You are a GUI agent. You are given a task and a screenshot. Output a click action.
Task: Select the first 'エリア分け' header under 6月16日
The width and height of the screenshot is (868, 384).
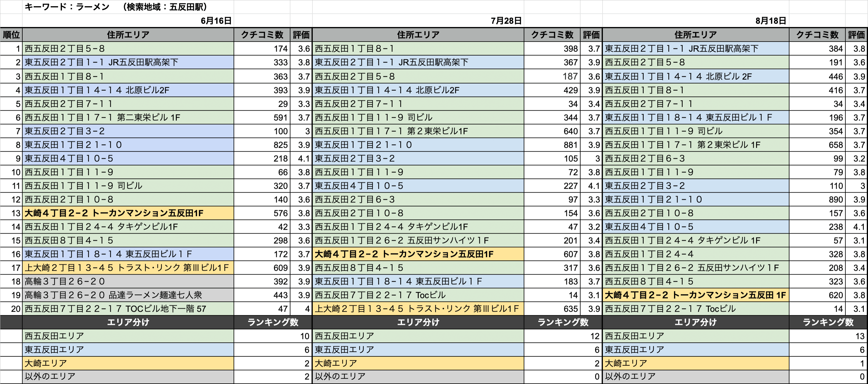[x=128, y=322]
